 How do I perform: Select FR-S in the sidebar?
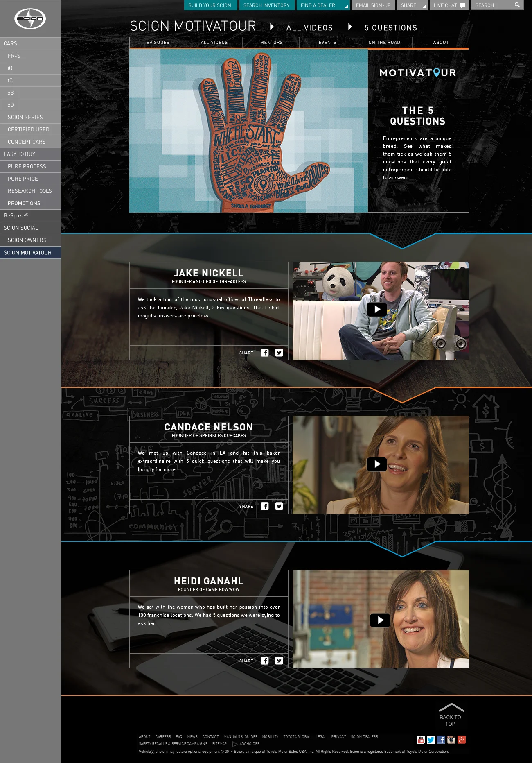tap(30, 56)
